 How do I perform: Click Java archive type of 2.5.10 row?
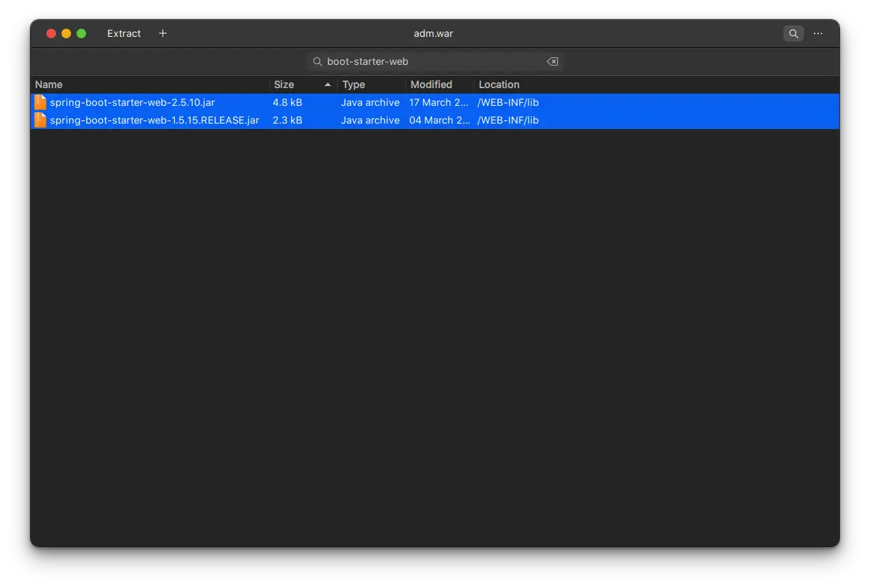[x=370, y=102]
